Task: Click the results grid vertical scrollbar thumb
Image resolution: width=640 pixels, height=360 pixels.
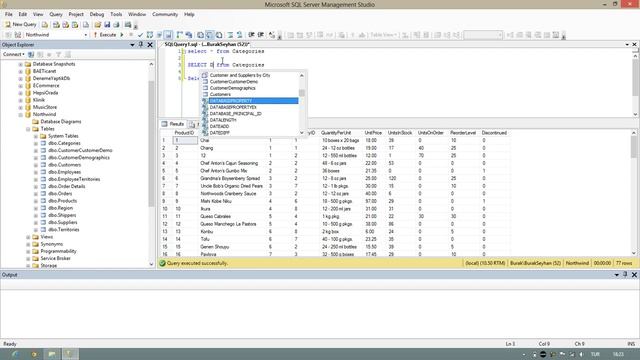Action: click(x=633, y=147)
